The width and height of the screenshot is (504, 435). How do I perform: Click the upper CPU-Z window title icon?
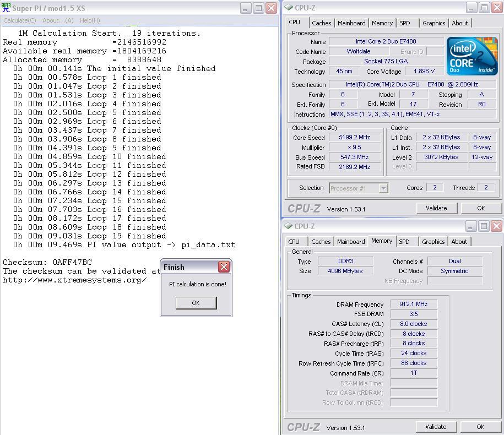click(x=289, y=7)
